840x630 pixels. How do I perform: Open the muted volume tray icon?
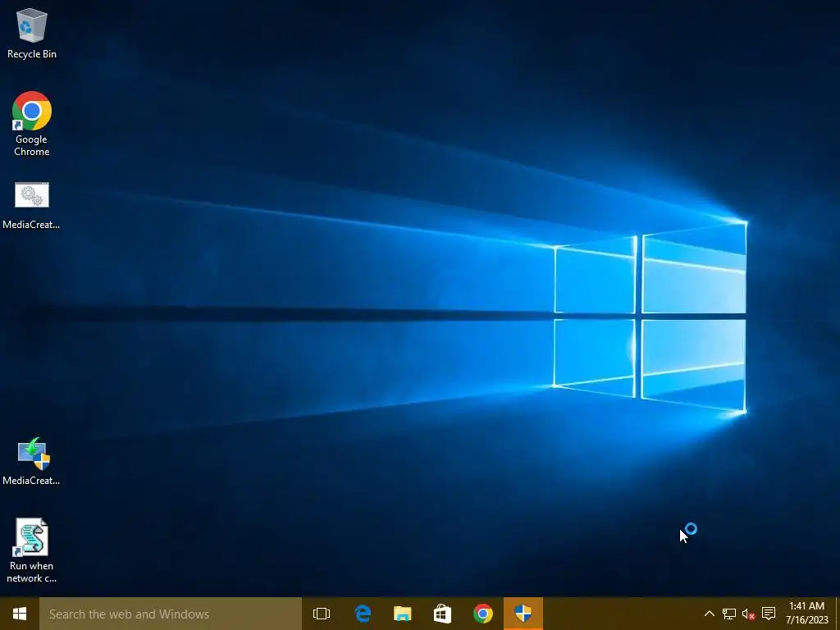(x=748, y=614)
